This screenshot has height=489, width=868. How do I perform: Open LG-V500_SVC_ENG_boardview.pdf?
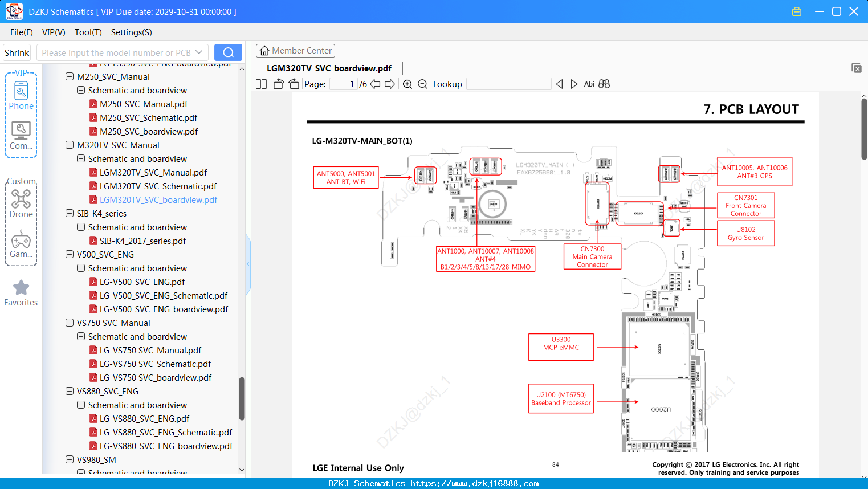click(164, 309)
